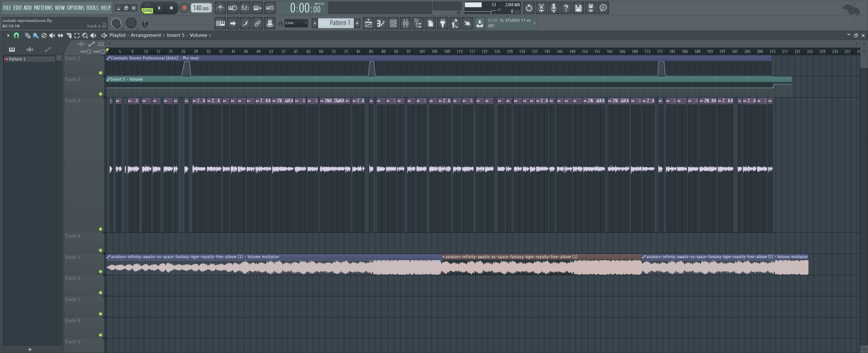
Task: Select the Playback speaker tool
Action: click(x=93, y=35)
